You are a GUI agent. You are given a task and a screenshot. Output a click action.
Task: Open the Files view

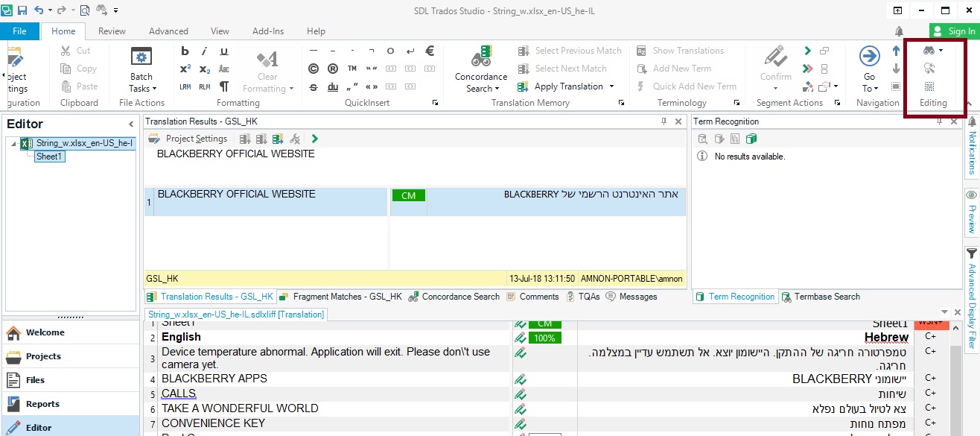71,380
